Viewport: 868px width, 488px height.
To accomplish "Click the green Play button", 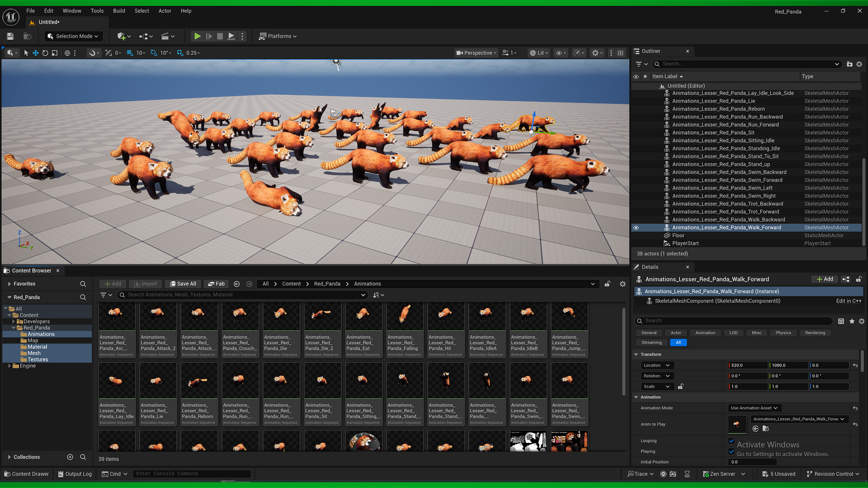I will coord(197,36).
